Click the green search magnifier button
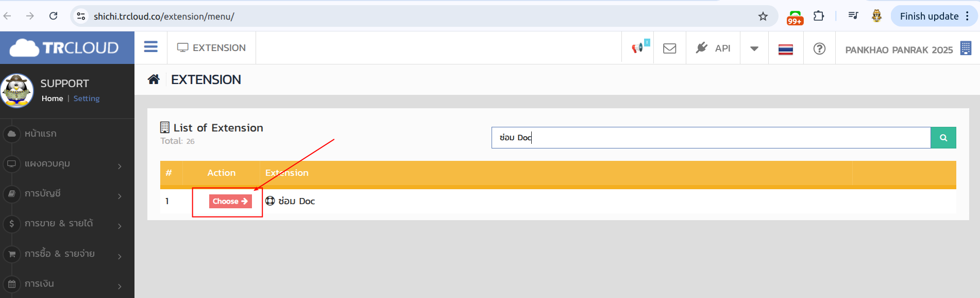The width and height of the screenshot is (980, 298). pyautogui.click(x=943, y=138)
